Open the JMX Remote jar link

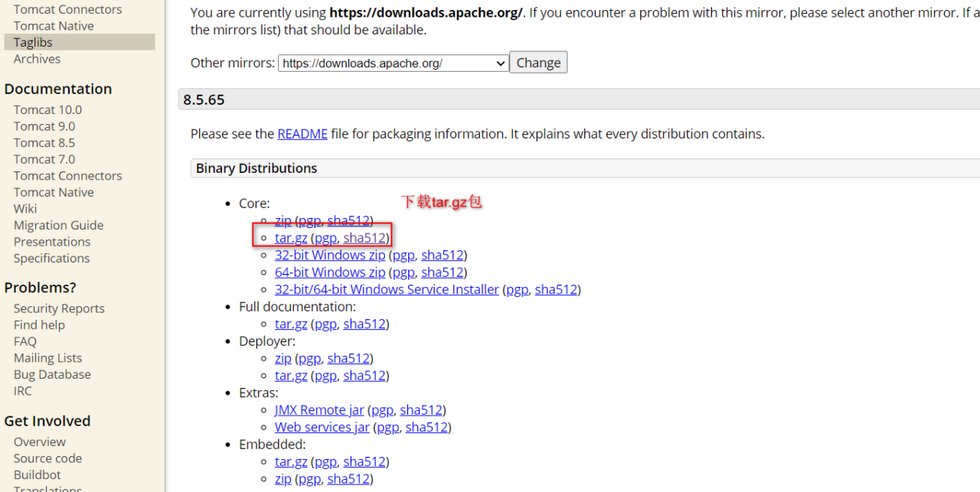tap(319, 410)
